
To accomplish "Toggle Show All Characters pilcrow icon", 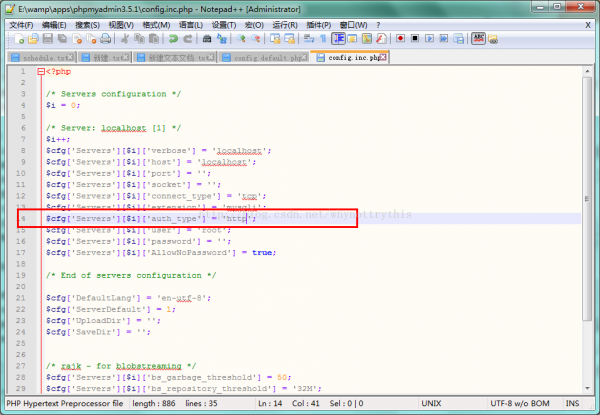I will (323, 39).
